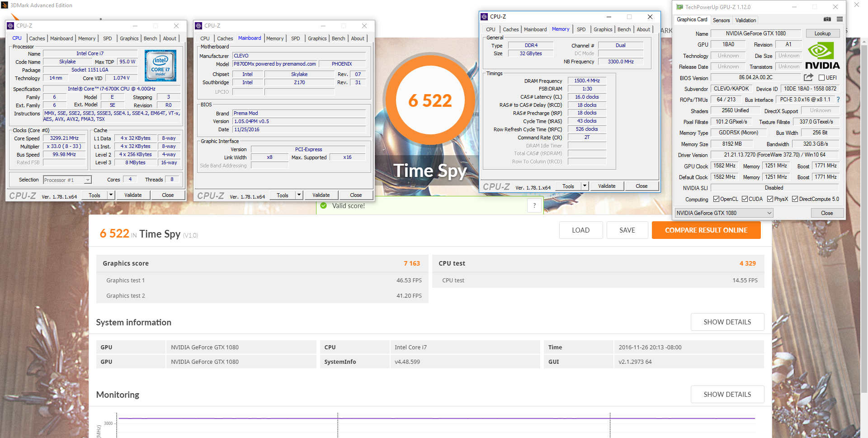Click the LOAD button in 3DMark
The image size is (868, 438).
point(581,230)
